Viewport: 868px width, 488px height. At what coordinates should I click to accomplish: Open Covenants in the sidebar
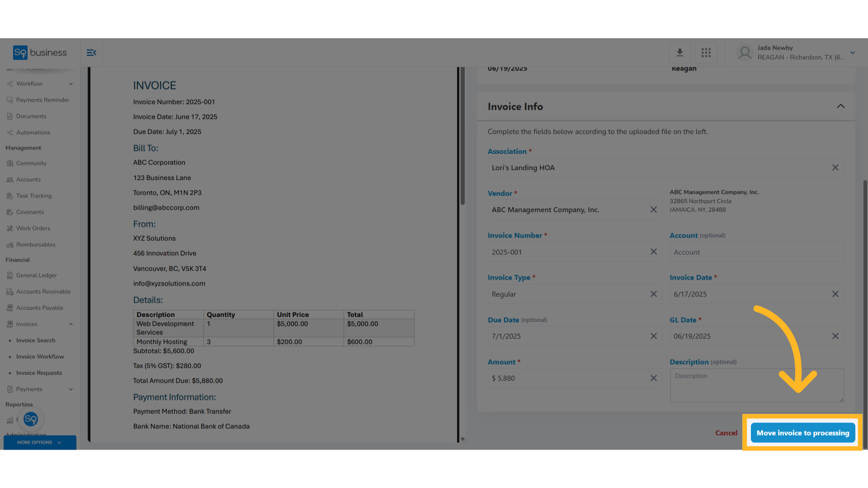(30, 212)
